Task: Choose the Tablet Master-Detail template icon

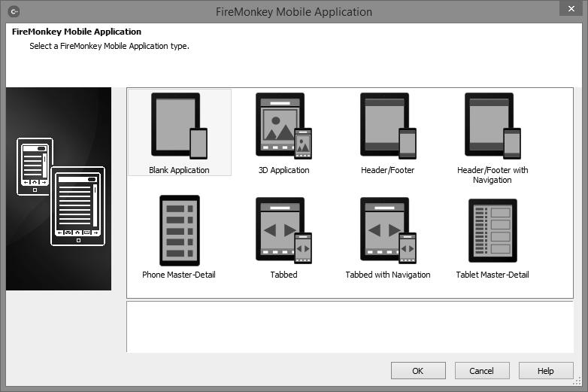Action: click(x=493, y=230)
